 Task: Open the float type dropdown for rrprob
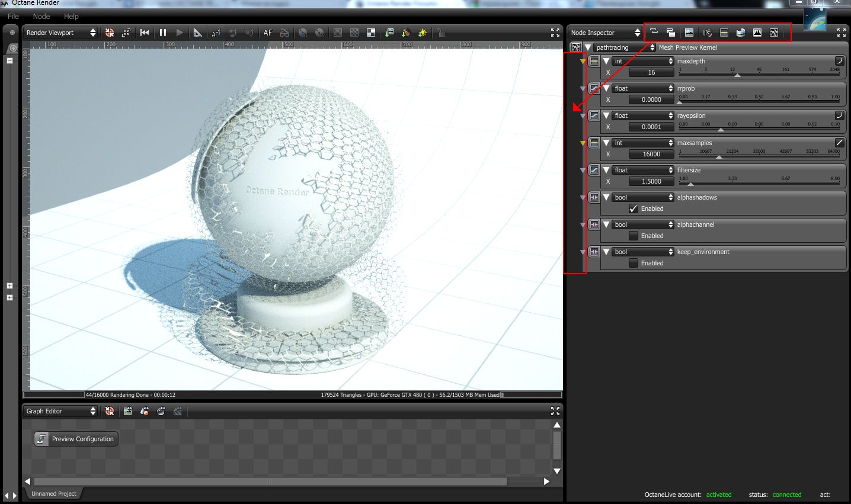pos(643,88)
